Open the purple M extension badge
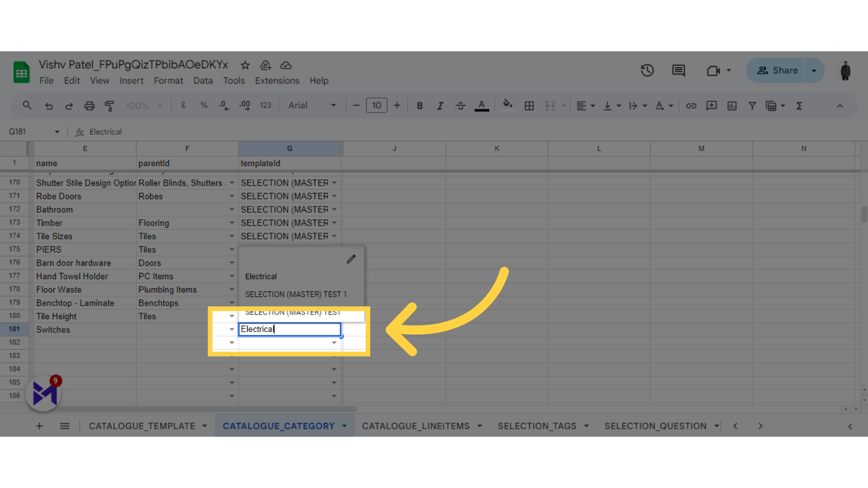The image size is (868, 488). pos(44,394)
